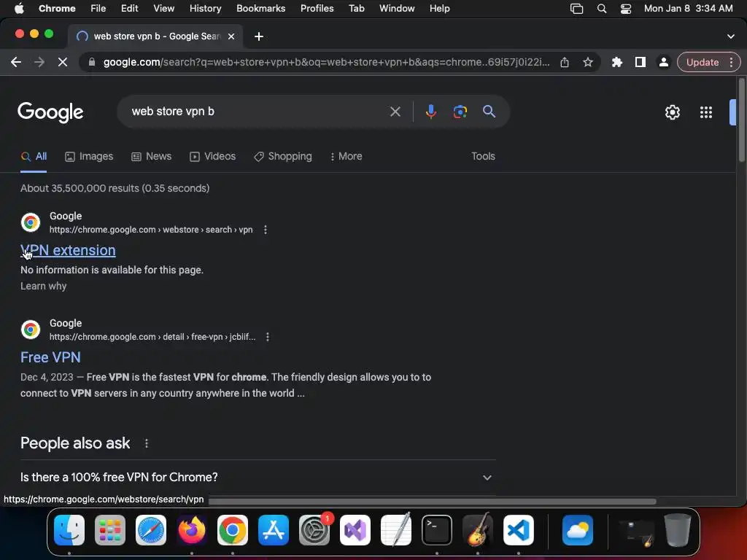Screen dimensions: 747x560
Task: Open the History menu
Action: click(205, 9)
